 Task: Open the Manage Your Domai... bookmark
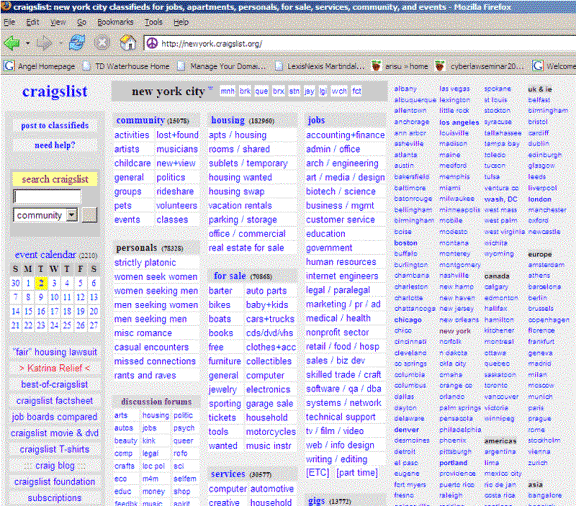coord(222,66)
